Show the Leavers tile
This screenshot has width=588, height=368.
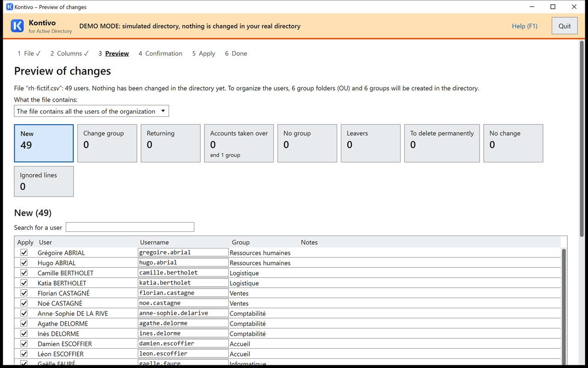(x=371, y=143)
